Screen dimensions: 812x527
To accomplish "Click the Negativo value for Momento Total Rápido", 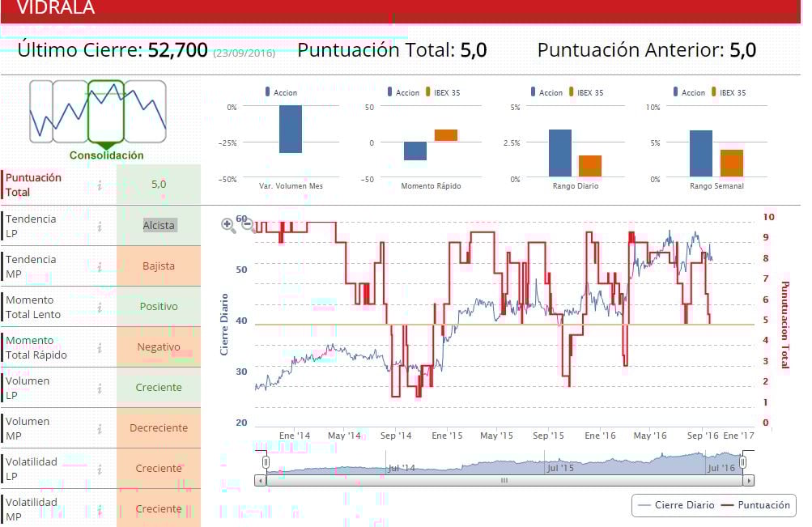I will coord(159,346).
